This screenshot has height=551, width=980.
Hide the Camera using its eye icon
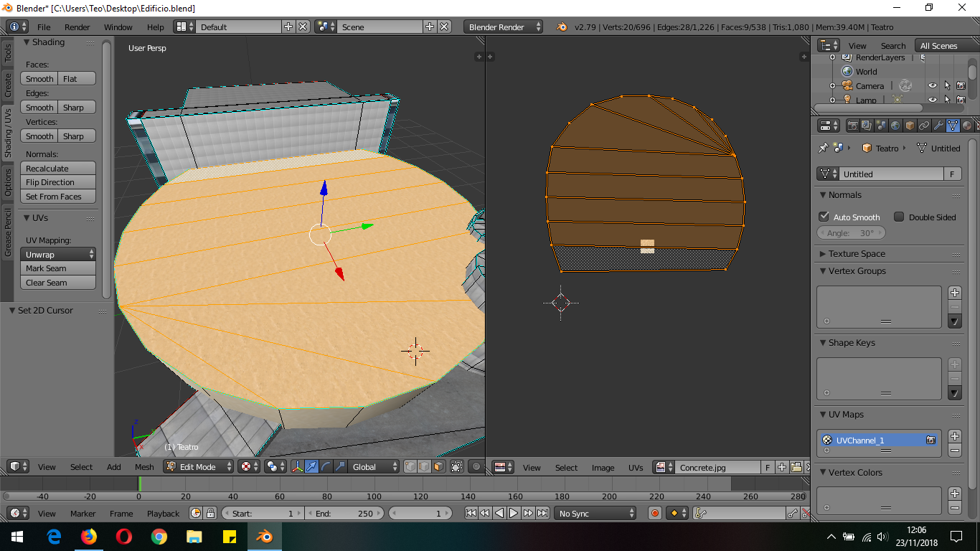pos(932,86)
